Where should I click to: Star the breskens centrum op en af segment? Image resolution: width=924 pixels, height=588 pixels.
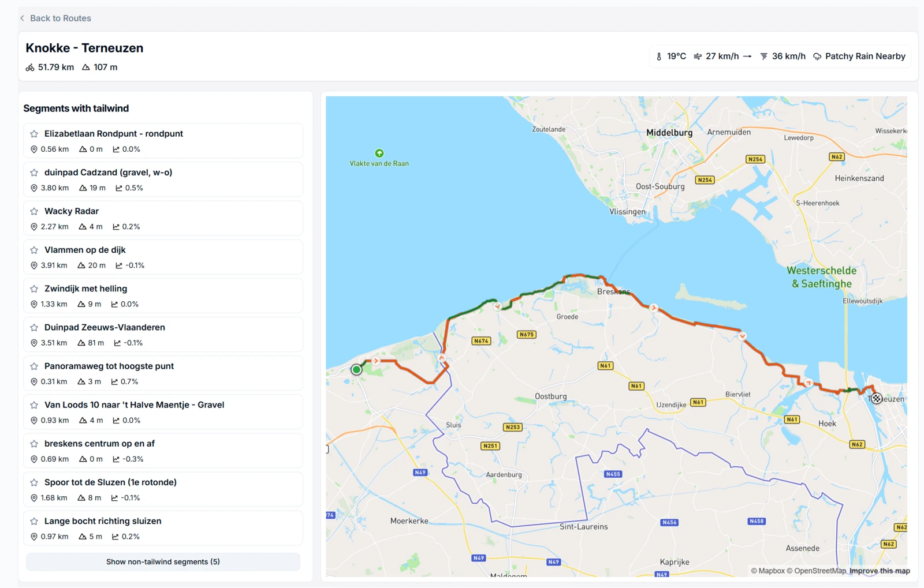click(x=34, y=443)
